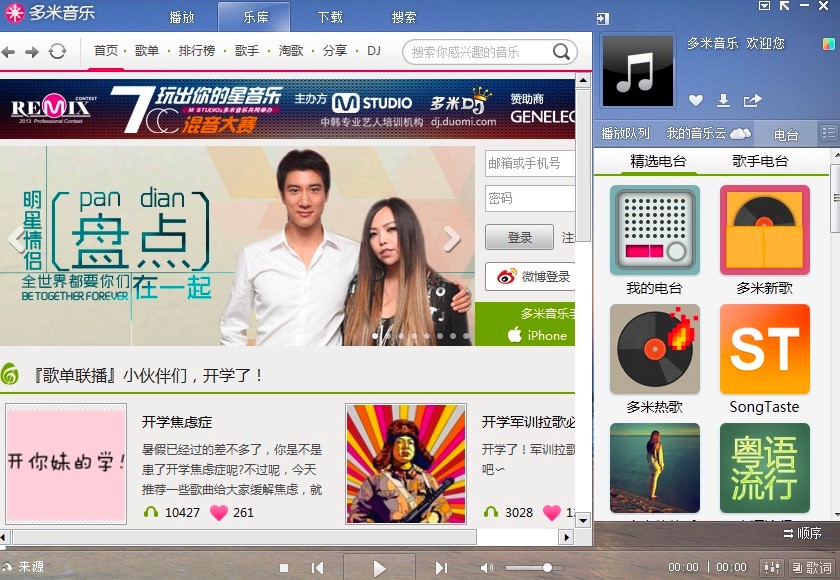The height and width of the screenshot is (580, 840).
Task: Open the beach girl photo station
Action: pyautogui.click(x=655, y=468)
